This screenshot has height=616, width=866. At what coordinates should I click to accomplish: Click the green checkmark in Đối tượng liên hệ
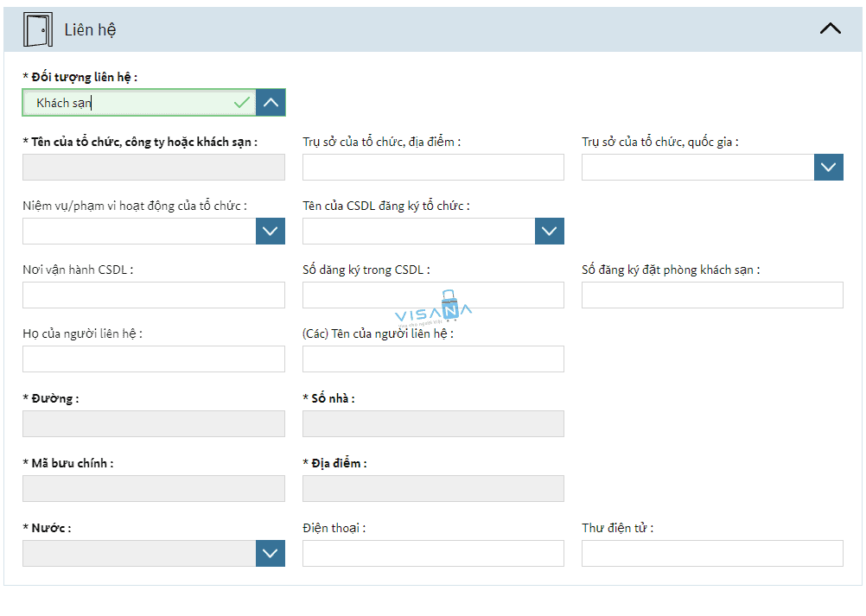click(242, 103)
